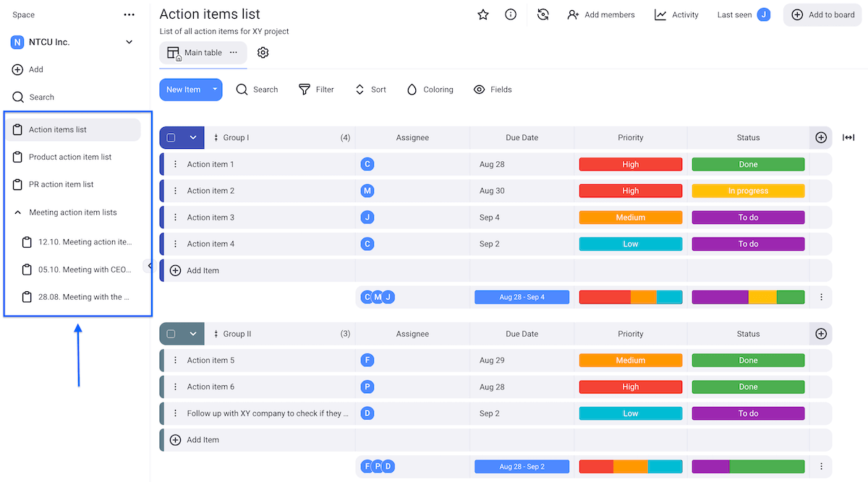868x482 pixels.
Task: Select all items in Group I
Action: click(171, 137)
